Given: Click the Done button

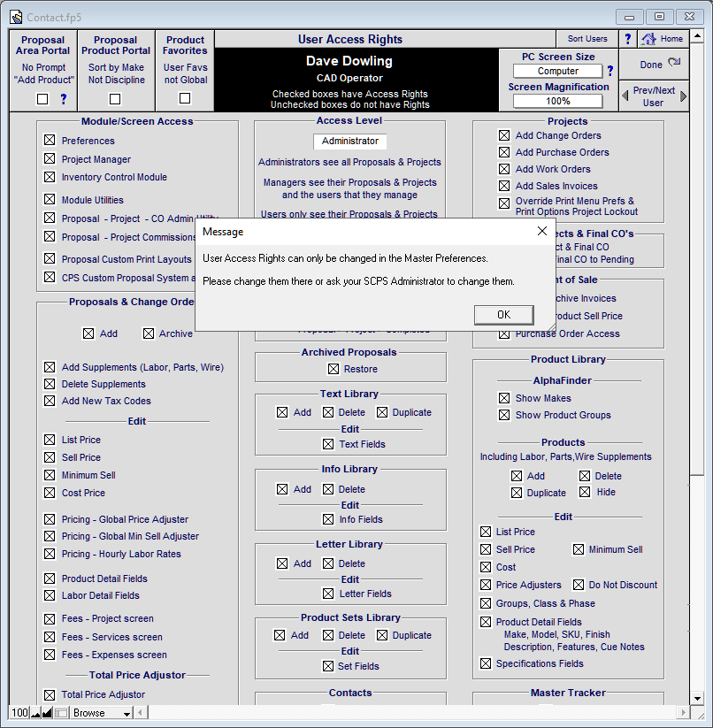Looking at the screenshot, I should point(654,64).
